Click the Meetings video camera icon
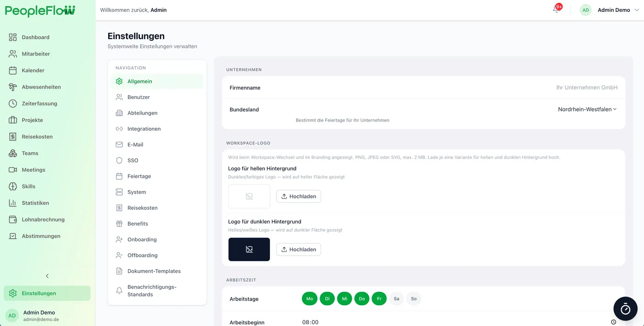This screenshot has height=326, width=644. coord(13,170)
